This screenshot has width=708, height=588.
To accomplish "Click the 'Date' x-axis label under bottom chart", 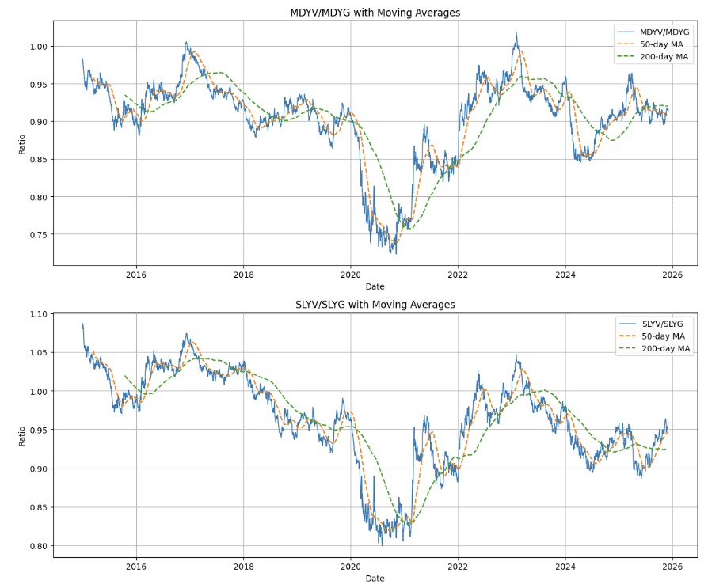I will tap(375, 579).
